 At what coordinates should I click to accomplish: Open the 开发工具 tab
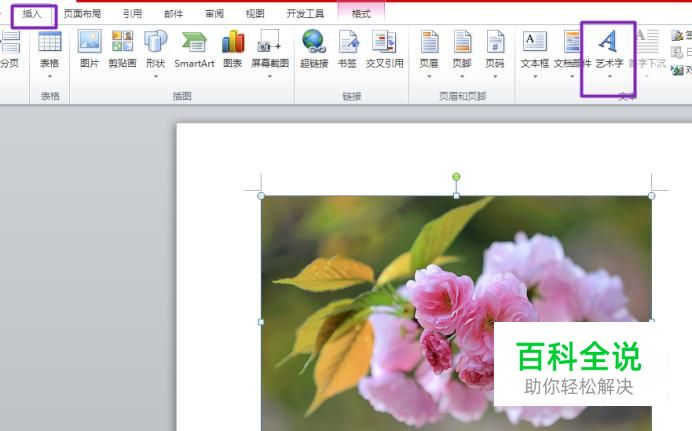305,14
